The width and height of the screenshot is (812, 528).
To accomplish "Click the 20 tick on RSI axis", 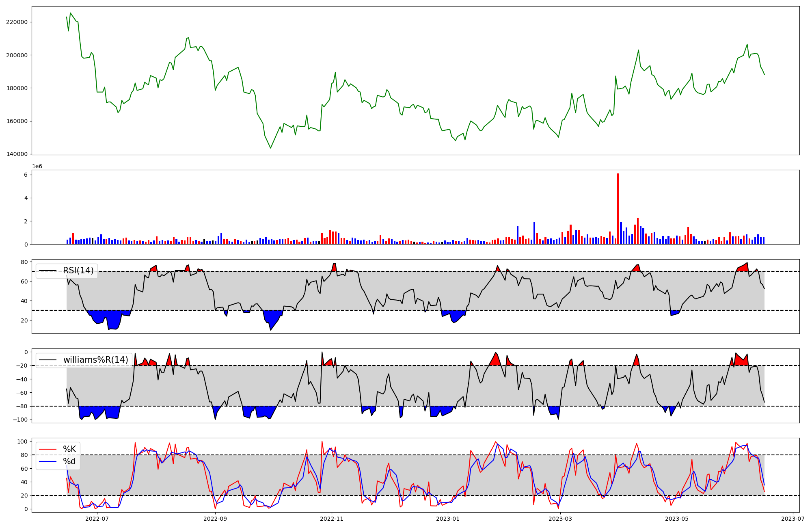I will click(x=24, y=320).
